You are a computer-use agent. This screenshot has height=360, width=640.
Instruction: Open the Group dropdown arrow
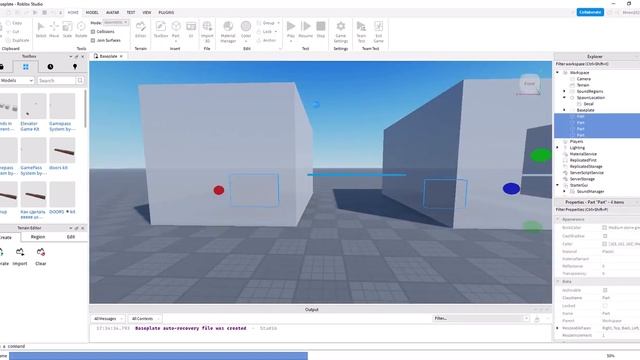click(279, 23)
